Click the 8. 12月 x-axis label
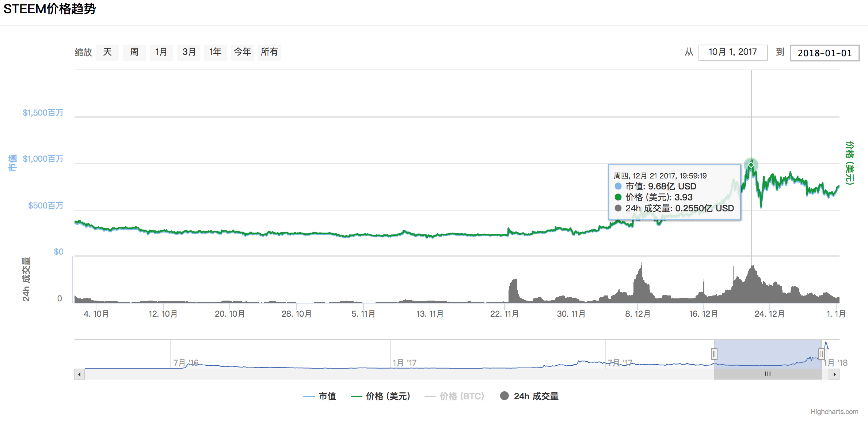Image resolution: width=868 pixels, height=422 pixels. tap(637, 314)
